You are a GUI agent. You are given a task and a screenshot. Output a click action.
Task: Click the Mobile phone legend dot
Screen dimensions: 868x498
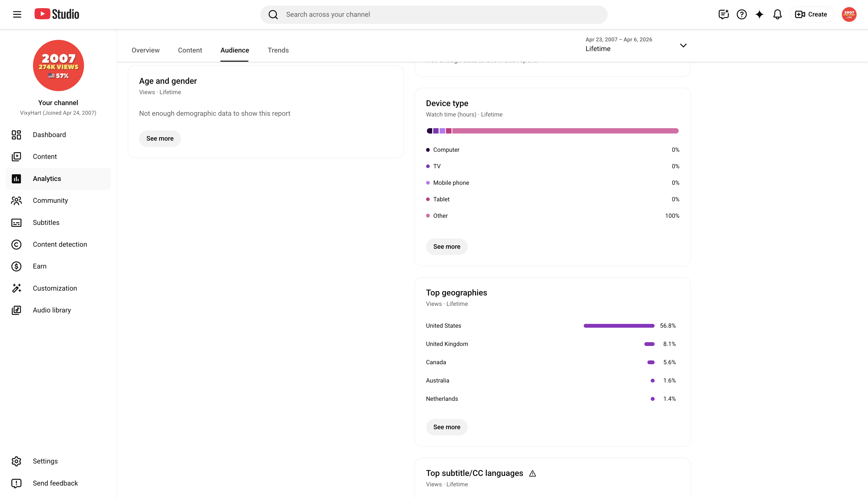tap(428, 183)
